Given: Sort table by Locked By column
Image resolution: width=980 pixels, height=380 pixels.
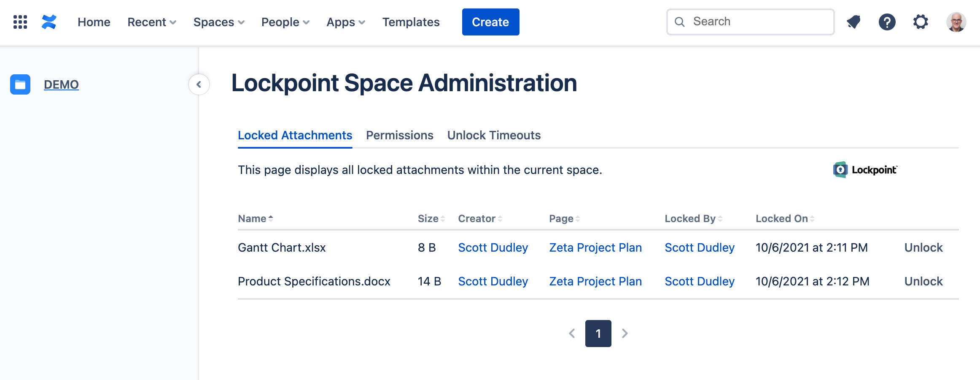Looking at the screenshot, I should [x=694, y=219].
